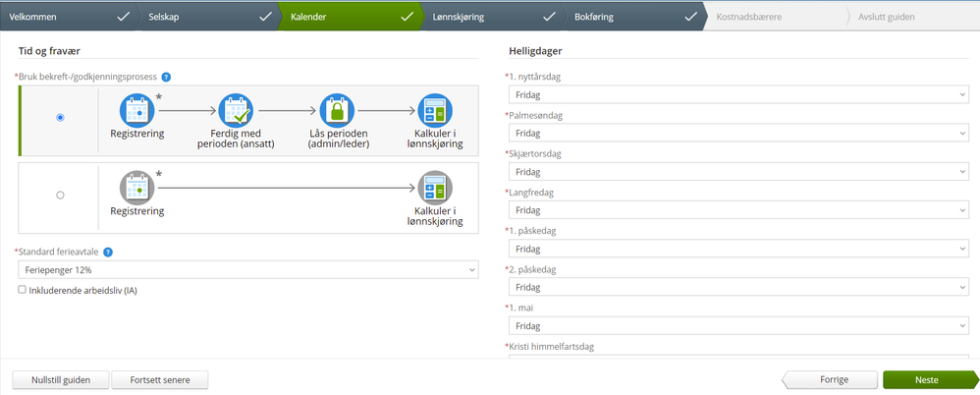Click checkmark icon on Velkommen step
Image resolution: width=980 pixels, height=395 pixels.
[124, 17]
